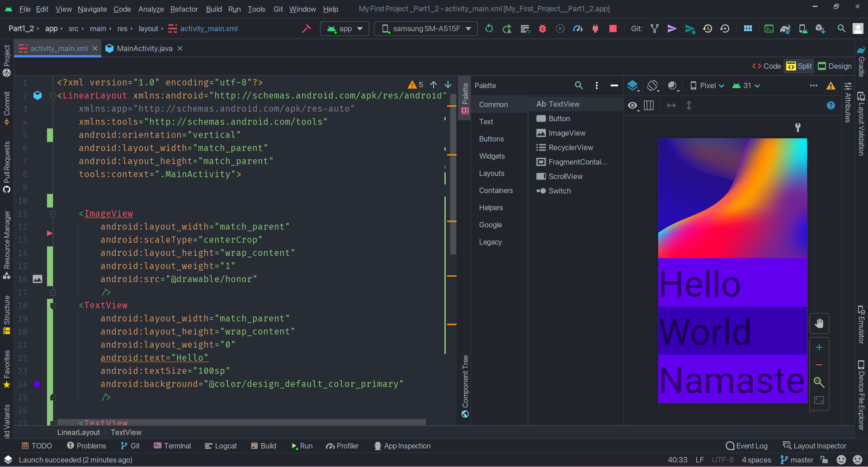868x467 pixels.
Task: Open night mode options in design toolbar
Action: [673, 85]
